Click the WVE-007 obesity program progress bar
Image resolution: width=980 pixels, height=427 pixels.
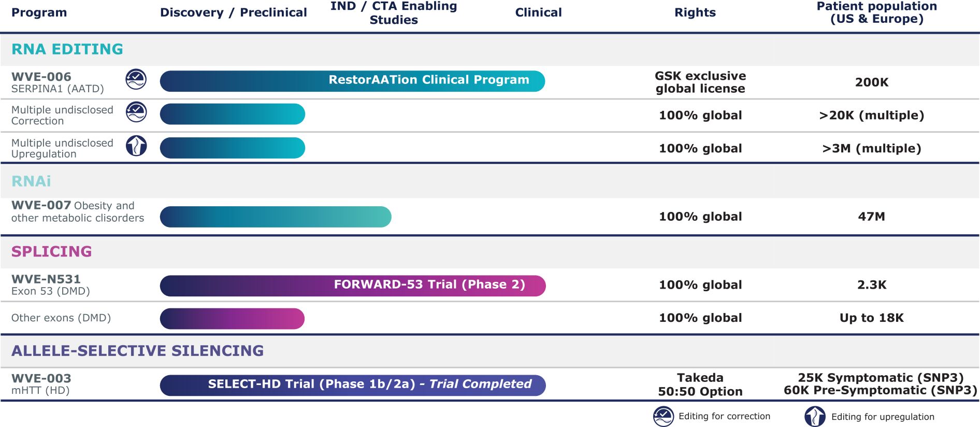[276, 217]
